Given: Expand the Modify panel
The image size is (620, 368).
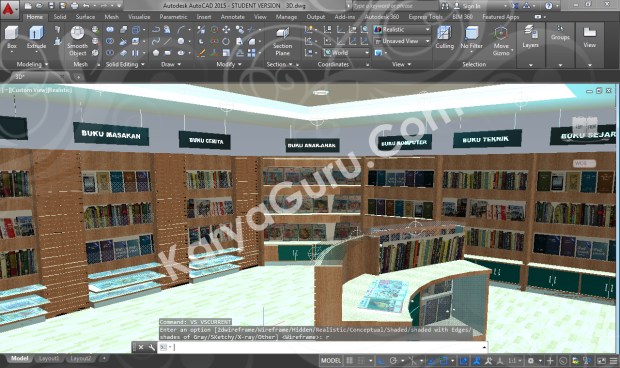Looking at the screenshot, I should pyautogui.click(x=229, y=64).
